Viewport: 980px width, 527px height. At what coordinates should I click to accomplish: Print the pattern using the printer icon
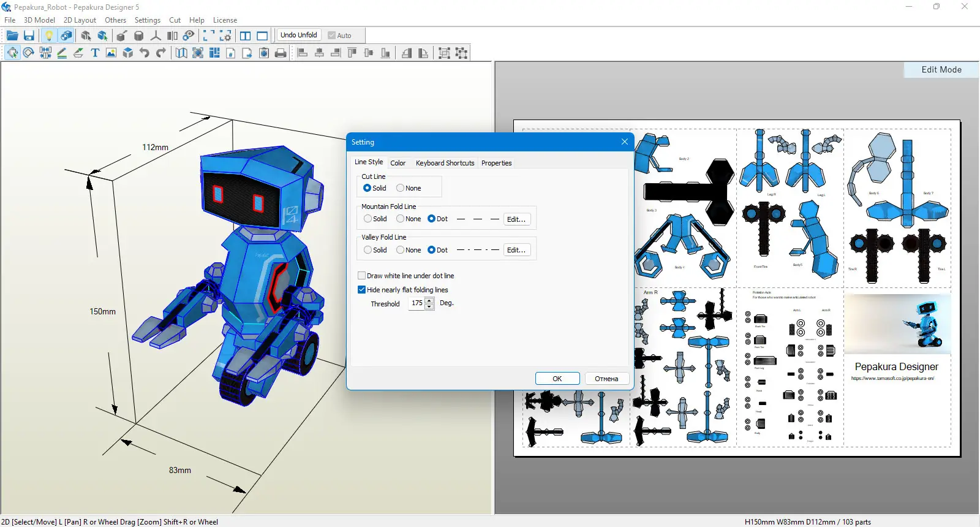tap(281, 53)
